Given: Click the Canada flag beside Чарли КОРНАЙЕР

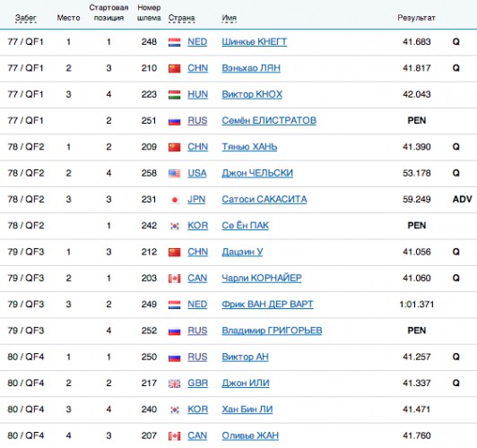Looking at the screenshot, I should [x=174, y=279].
